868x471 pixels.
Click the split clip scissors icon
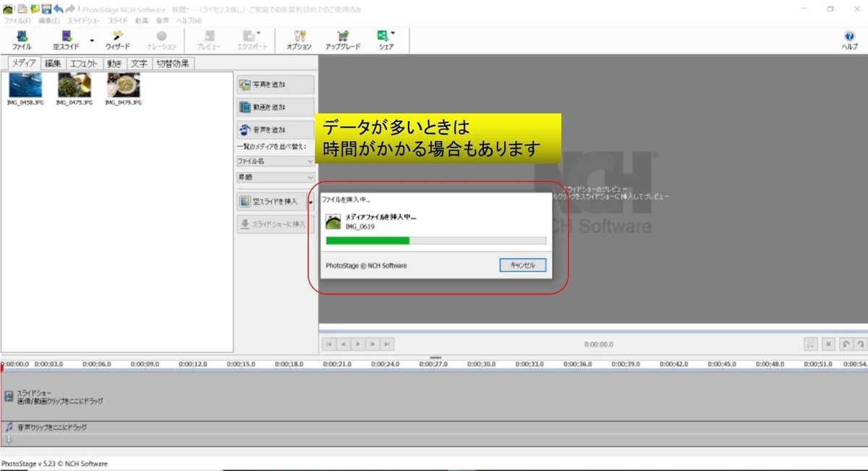tap(812, 344)
